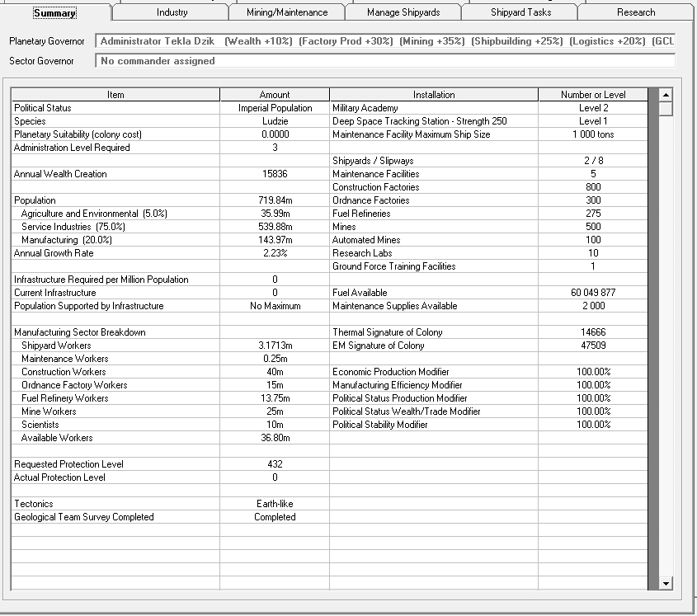Click the Planetary Governor field
The width and height of the screenshot is (697, 616).
tap(385, 41)
